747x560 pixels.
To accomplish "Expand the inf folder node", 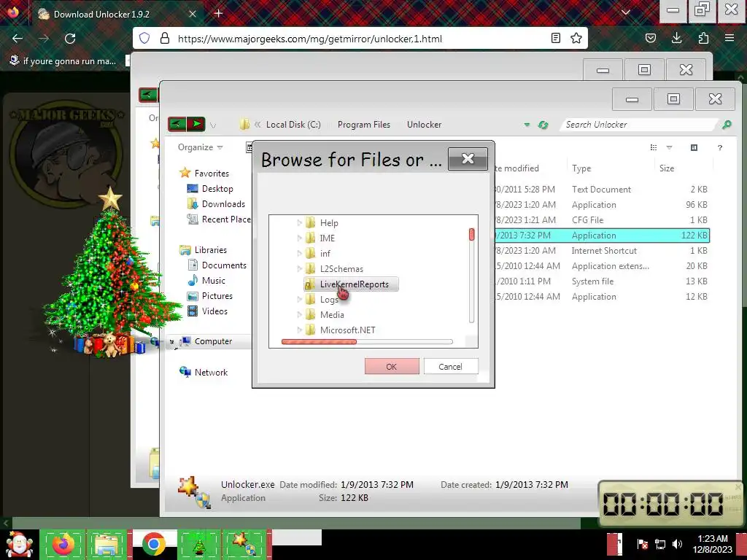I will click(x=299, y=253).
